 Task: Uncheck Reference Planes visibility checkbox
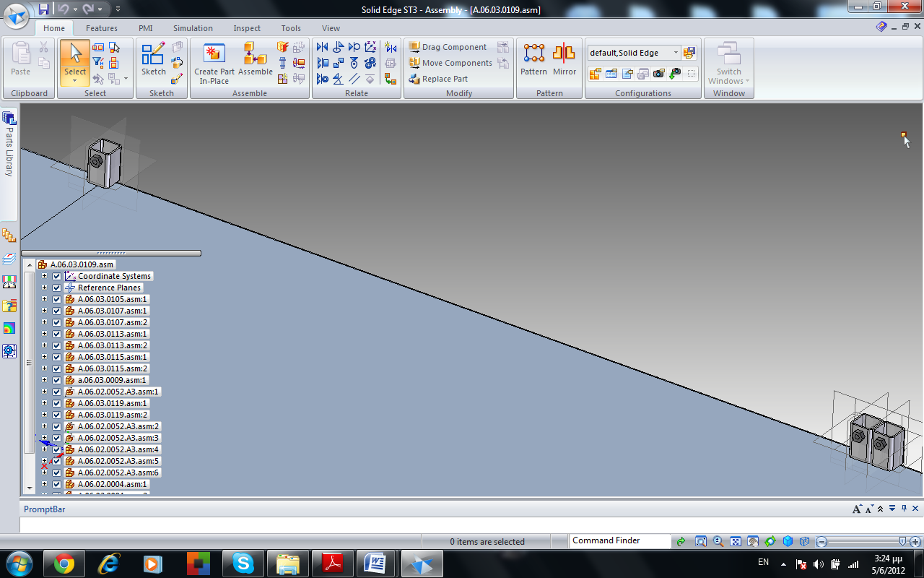tap(57, 288)
